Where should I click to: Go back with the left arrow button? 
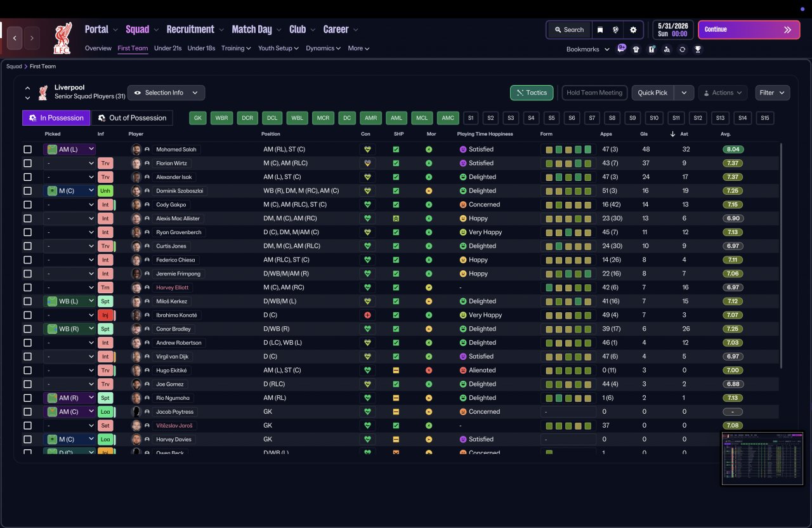15,38
